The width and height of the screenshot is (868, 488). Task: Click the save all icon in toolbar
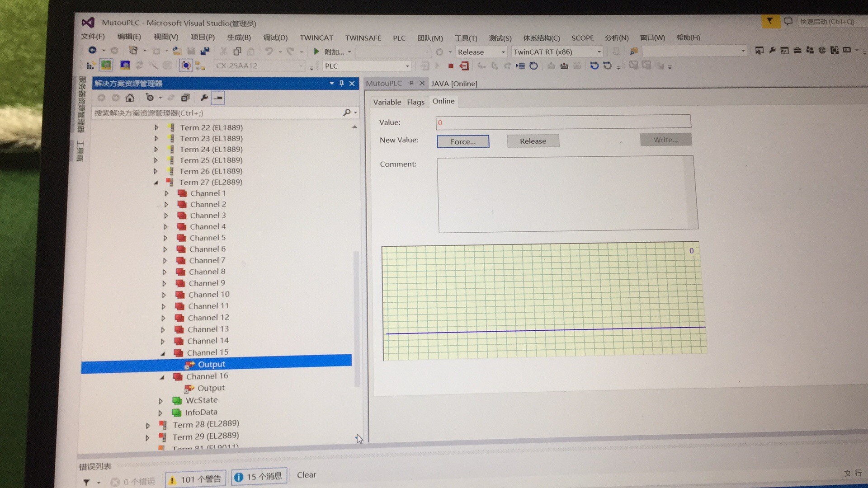point(205,51)
